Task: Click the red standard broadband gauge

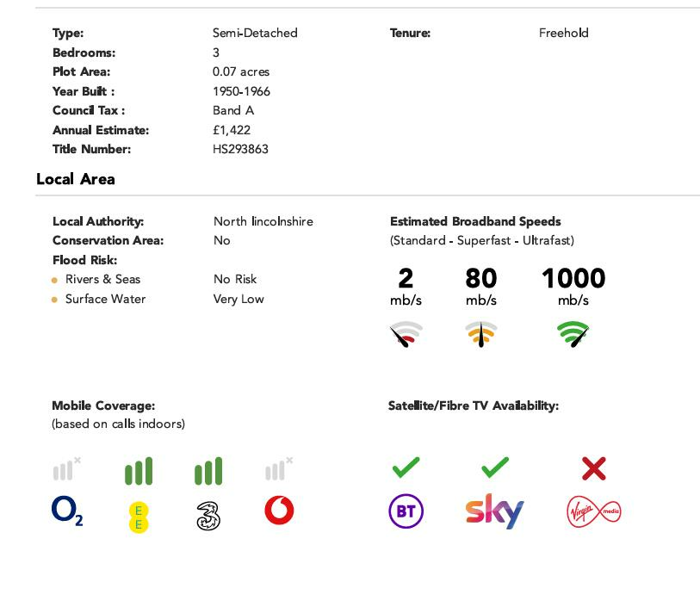Action: coord(406,334)
